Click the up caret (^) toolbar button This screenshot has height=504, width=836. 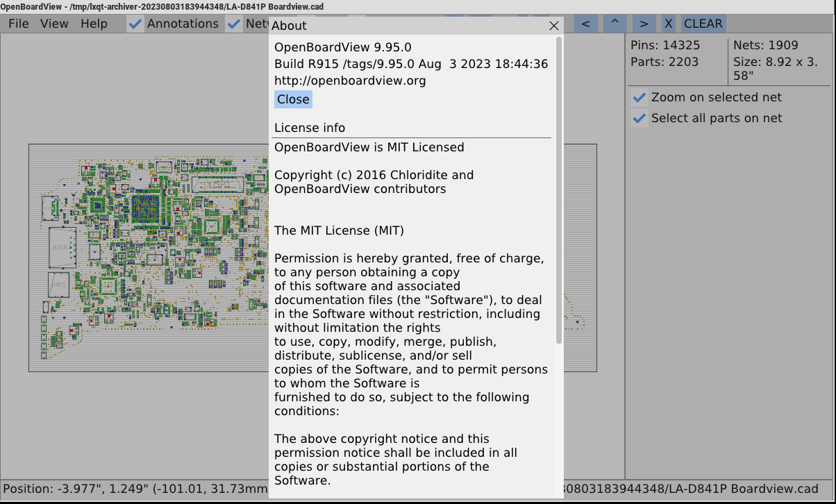615,24
